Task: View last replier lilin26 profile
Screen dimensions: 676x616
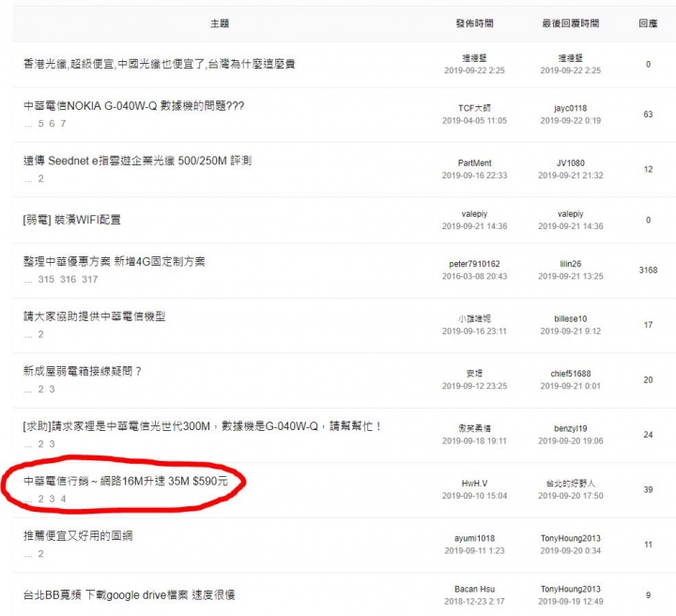Action: tap(571, 264)
